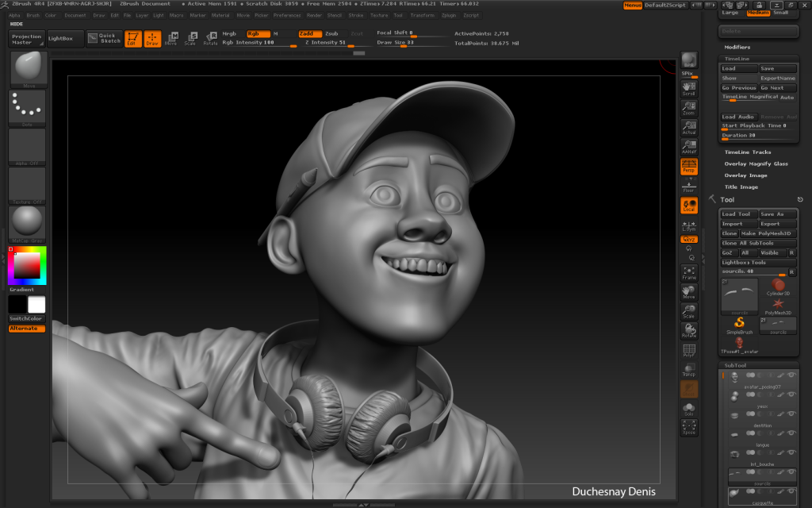This screenshot has height=508, width=812.
Task: Open the Preferences menu
Action: 287,15
